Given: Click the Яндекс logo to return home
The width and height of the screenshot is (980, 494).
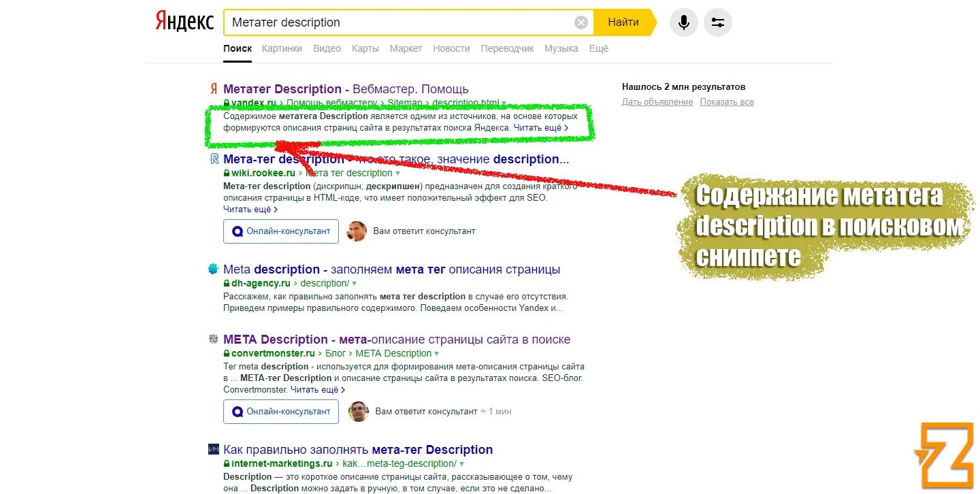Looking at the screenshot, I should tap(184, 20).
